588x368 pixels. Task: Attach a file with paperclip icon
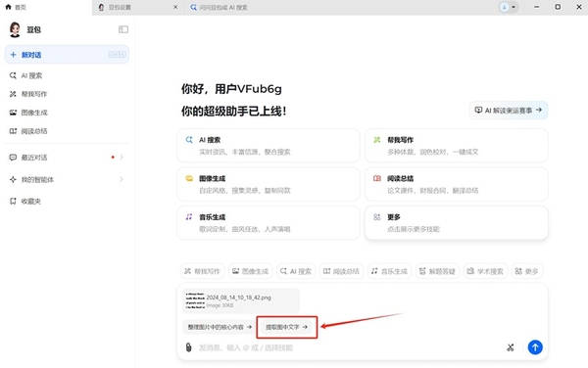188,347
